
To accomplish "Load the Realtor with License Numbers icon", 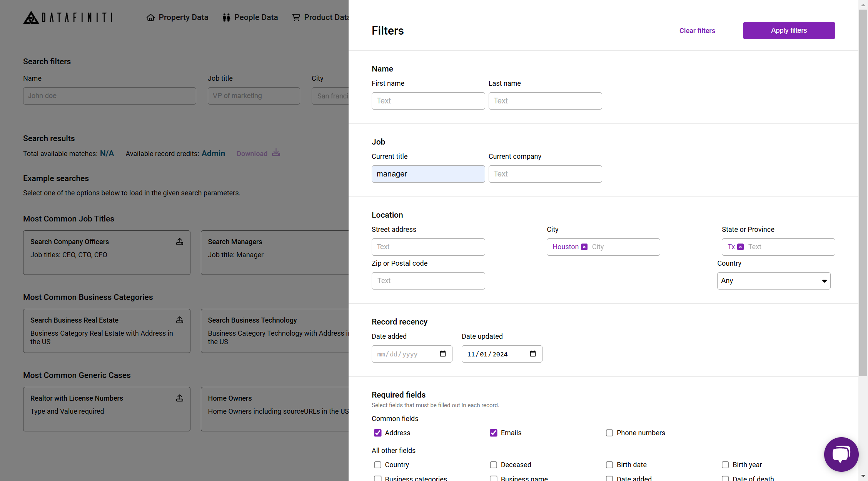I will tap(180, 398).
